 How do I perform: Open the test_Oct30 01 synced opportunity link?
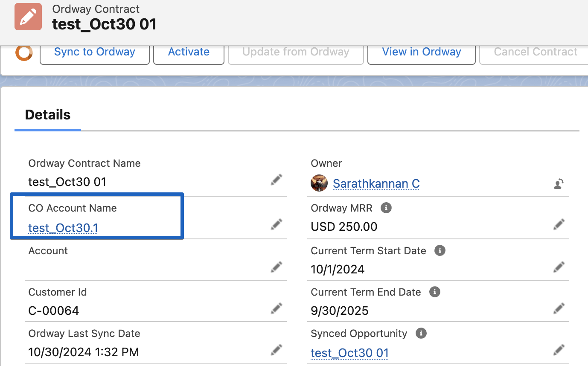tap(350, 353)
